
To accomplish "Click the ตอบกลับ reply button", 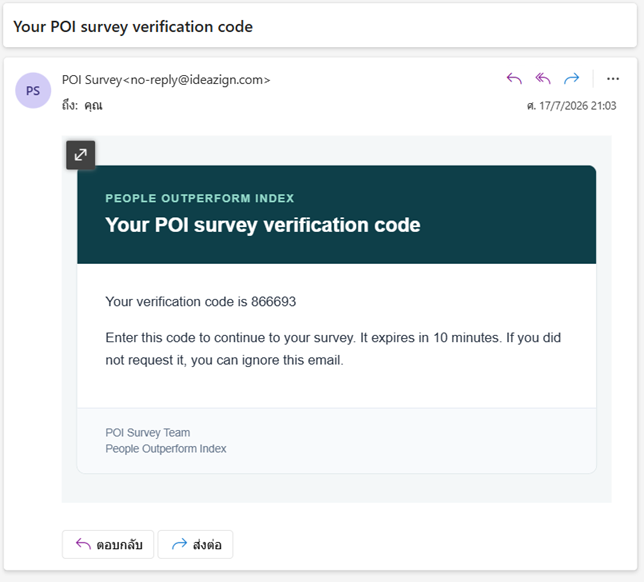I will (108, 544).
